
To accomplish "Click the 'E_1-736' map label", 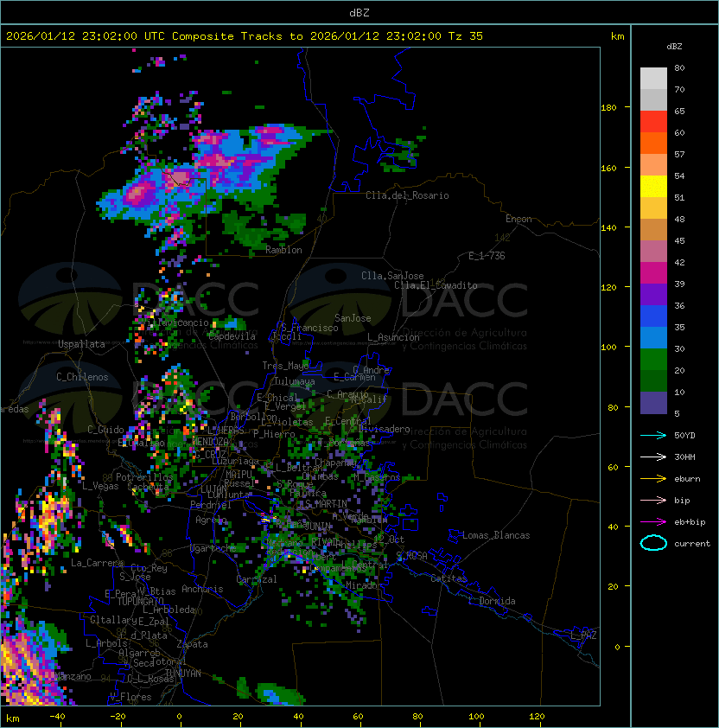I will point(487,256).
